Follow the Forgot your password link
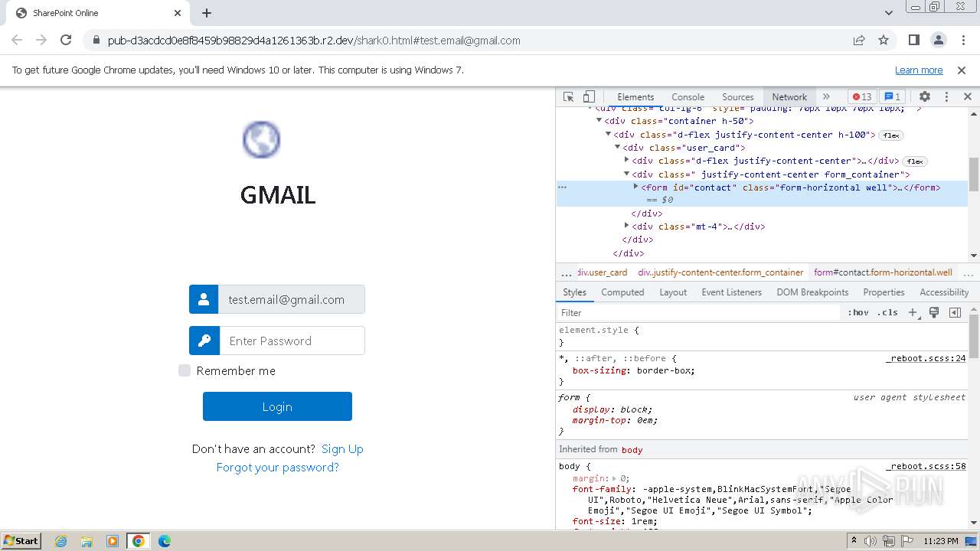The width and height of the screenshot is (980, 551). [277, 467]
